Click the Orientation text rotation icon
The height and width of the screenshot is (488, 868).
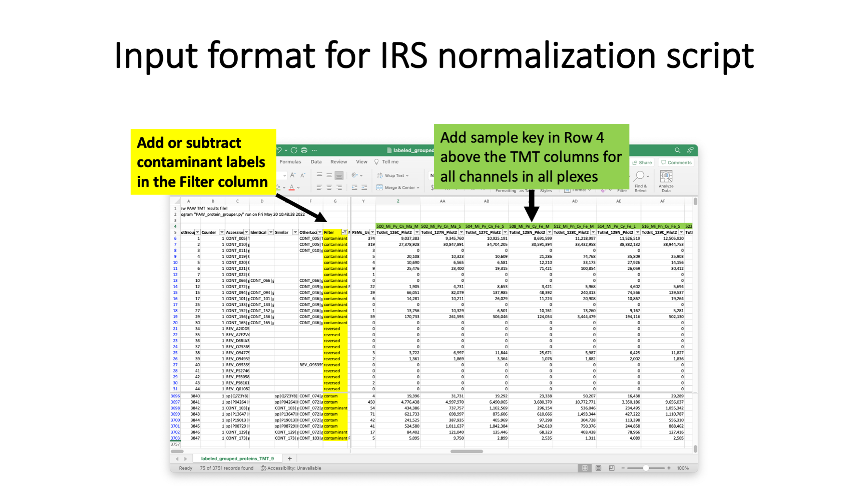(x=355, y=175)
